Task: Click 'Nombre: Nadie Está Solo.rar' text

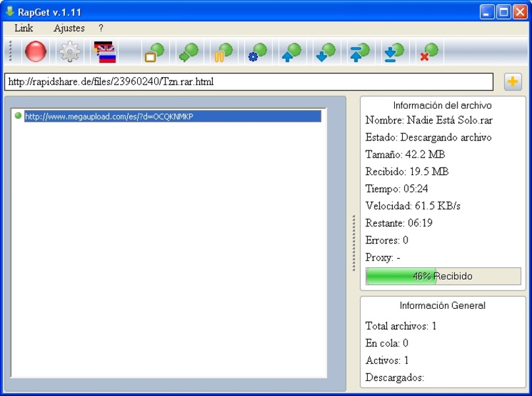Action: click(x=429, y=120)
